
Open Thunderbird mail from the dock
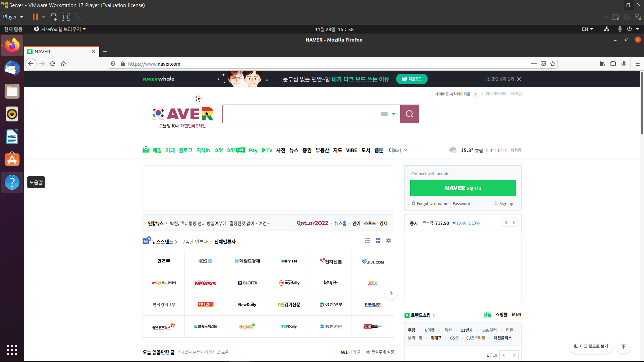click(12, 68)
